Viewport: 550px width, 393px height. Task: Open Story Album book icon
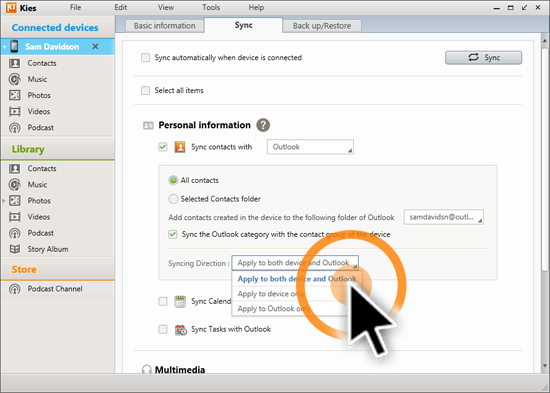point(14,249)
